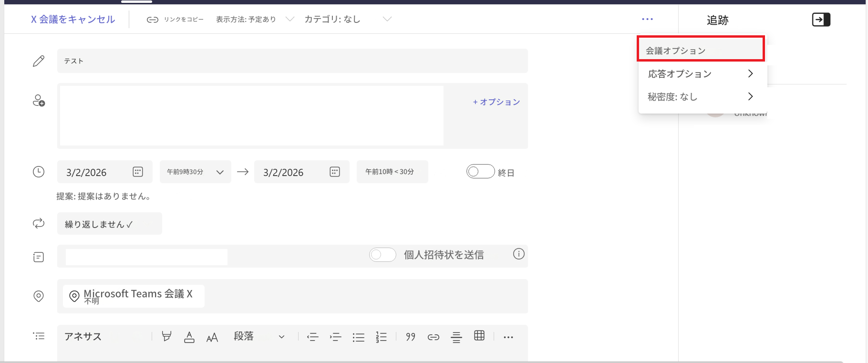Select 会議オプション from the menu

[x=701, y=49]
